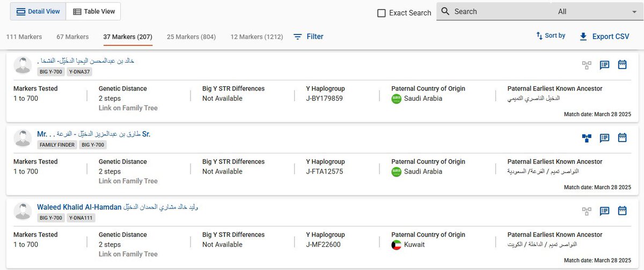Click the Export CSV download icon
This screenshot has height=270, width=644.
(x=583, y=36)
